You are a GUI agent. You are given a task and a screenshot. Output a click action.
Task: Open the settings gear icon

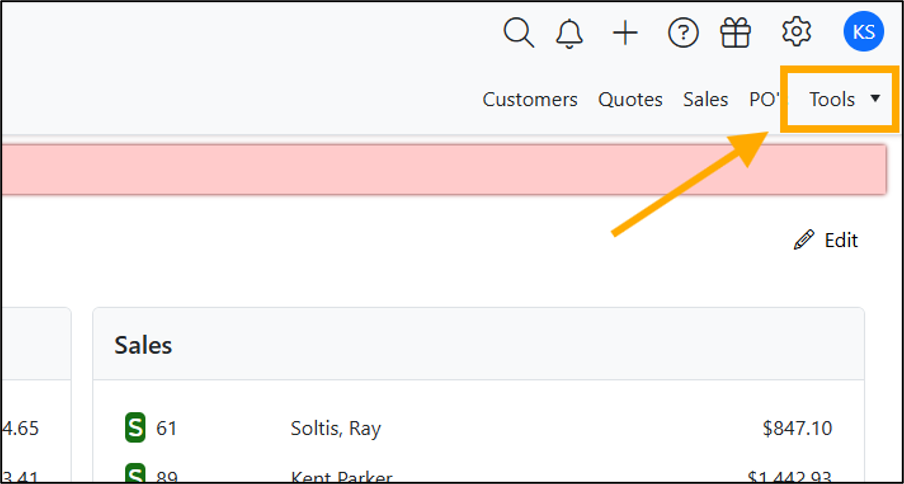tap(796, 32)
